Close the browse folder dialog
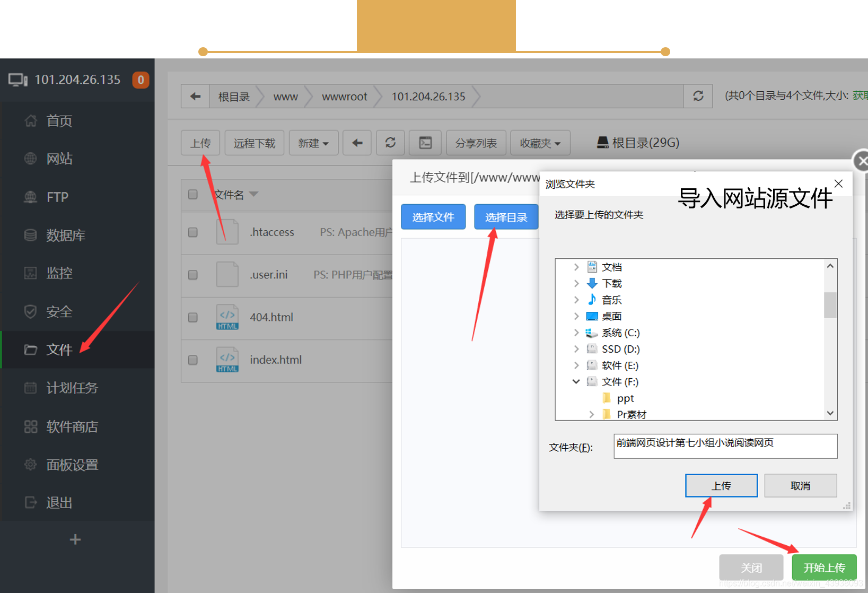868x593 pixels. click(x=838, y=184)
